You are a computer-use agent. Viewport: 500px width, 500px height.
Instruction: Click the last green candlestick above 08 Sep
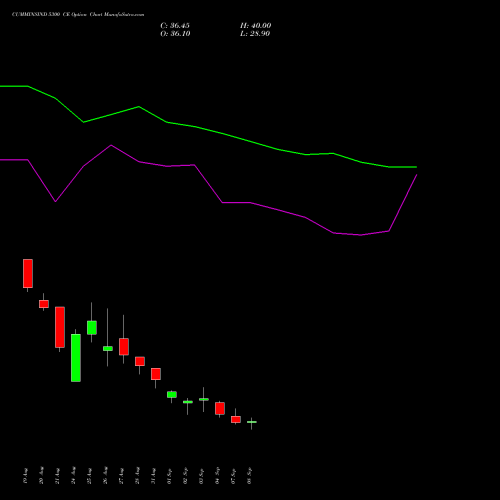coord(252,422)
